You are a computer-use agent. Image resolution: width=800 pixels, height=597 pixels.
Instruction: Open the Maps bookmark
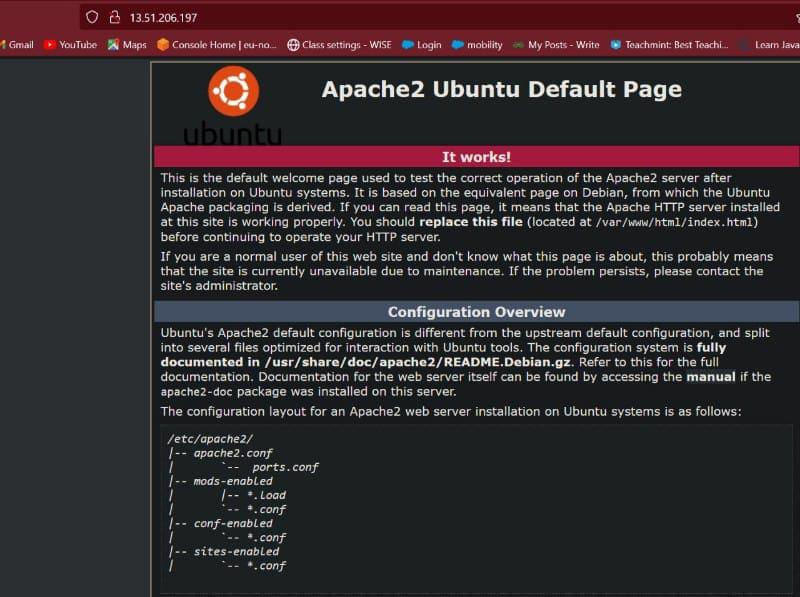(127, 45)
